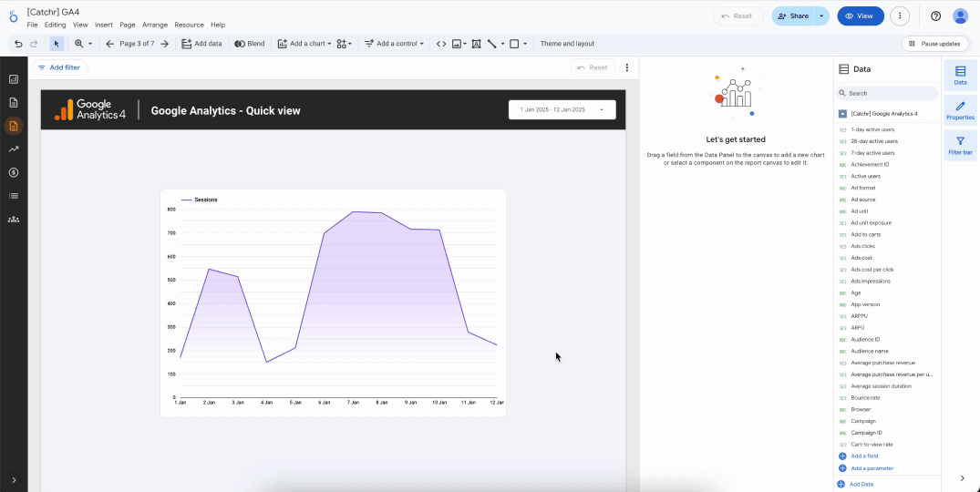
Task: Click the people group icon in sidebar
Action: (14, 220)
